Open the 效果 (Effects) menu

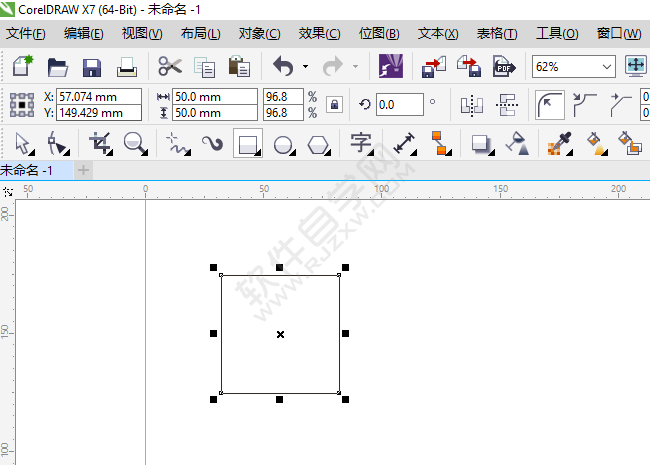319,33
